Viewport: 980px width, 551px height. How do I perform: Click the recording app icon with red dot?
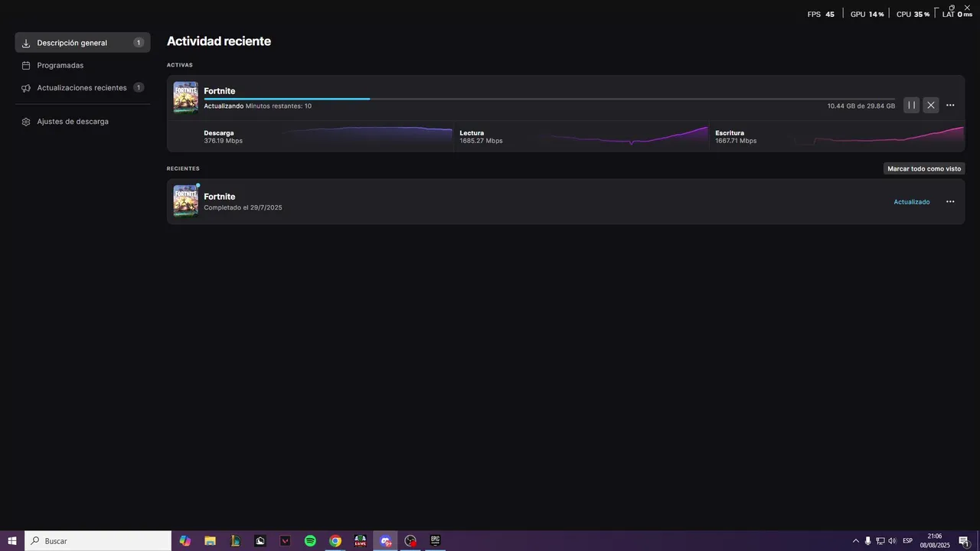(410, 541)
